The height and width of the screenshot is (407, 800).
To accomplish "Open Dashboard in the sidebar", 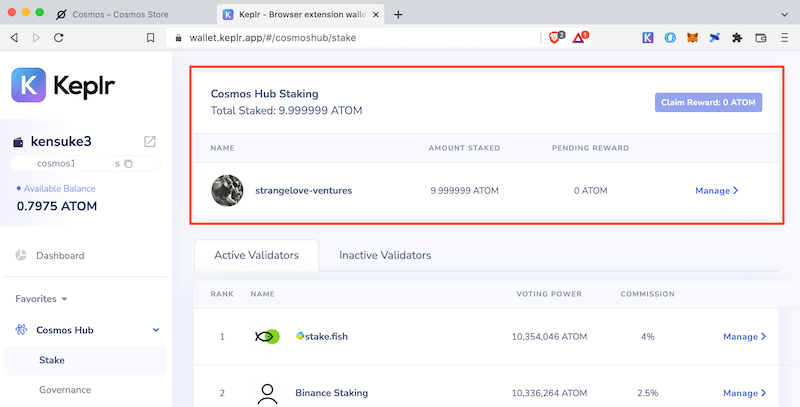I will 60,256.
